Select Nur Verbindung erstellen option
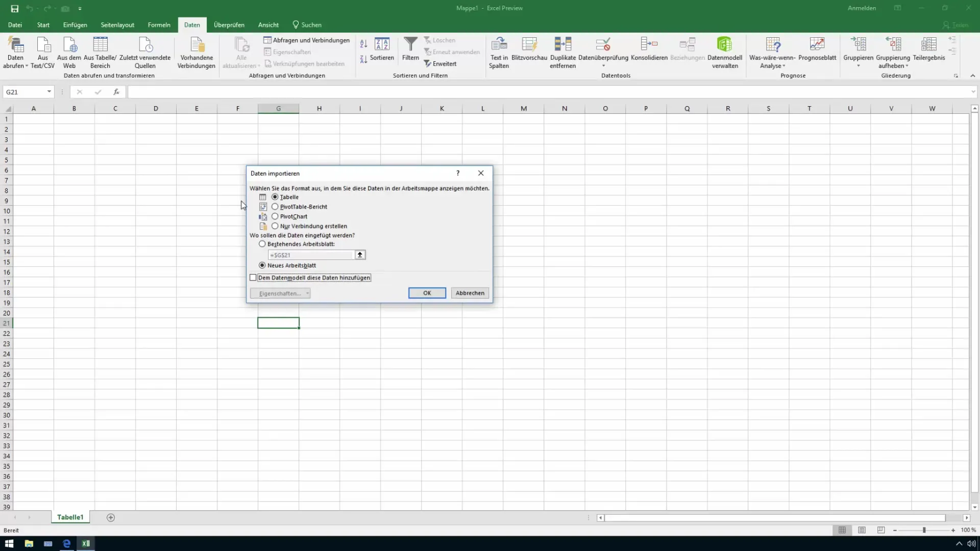This screenshot has height=551, width=980. (x=275, y=226)
